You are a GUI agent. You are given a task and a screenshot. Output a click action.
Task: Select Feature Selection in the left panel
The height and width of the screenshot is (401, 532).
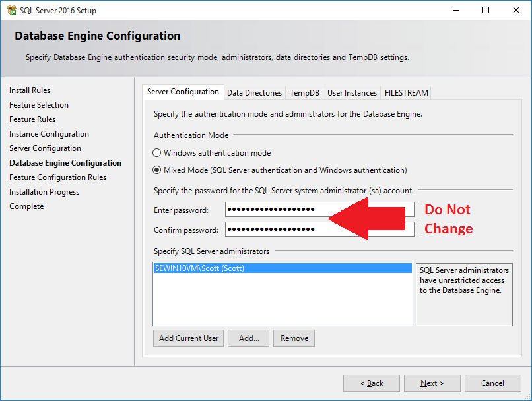40,104
